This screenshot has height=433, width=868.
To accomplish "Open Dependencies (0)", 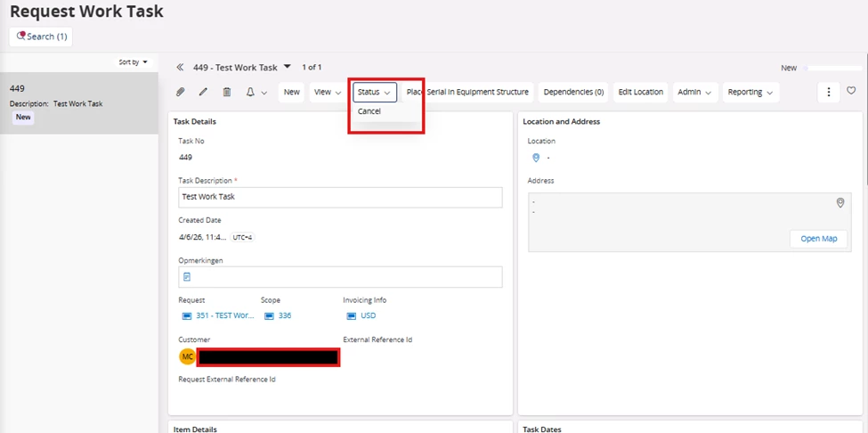I will coord(573,92).
